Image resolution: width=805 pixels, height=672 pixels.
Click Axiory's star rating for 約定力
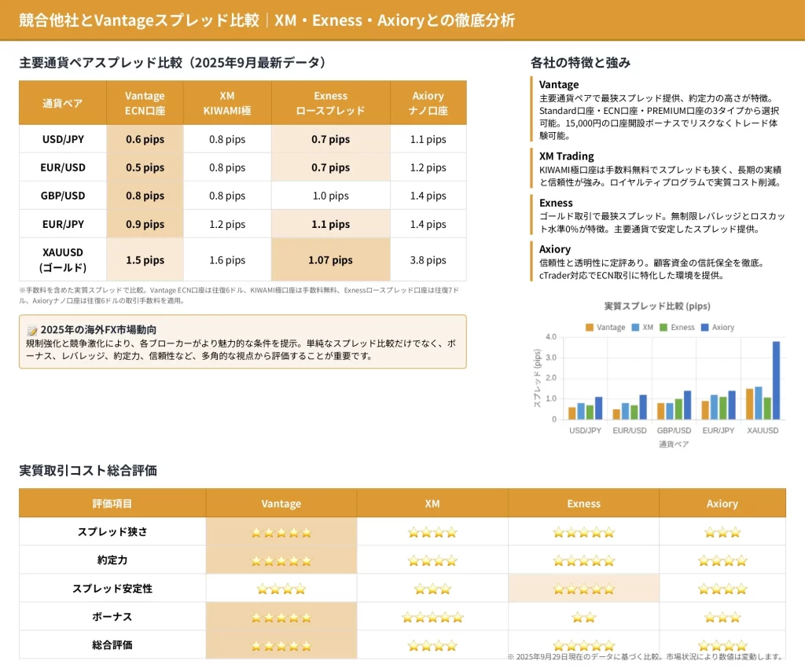tap(722, 560)
